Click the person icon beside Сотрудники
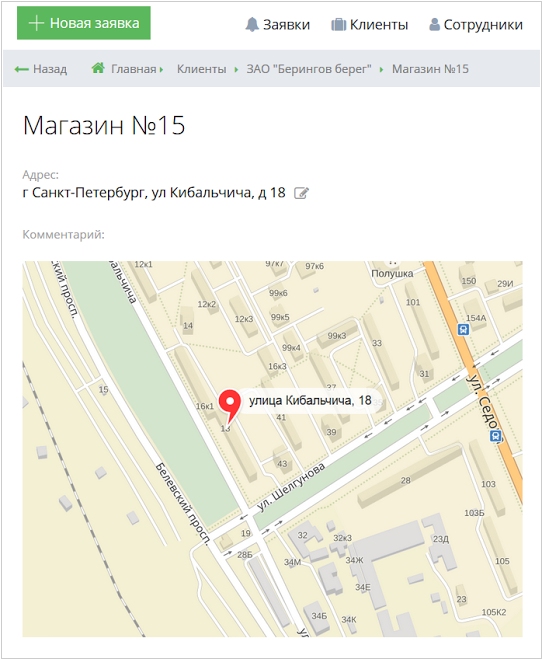This screenshot has height=659, width=542. (434, 25)
